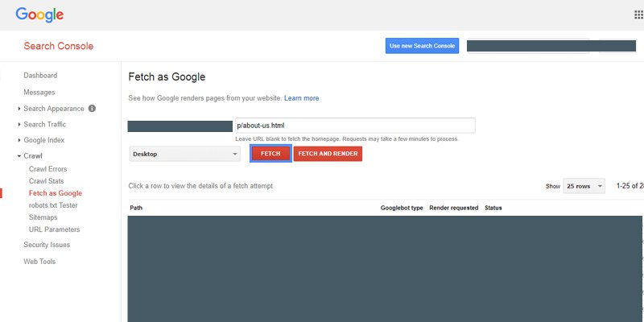644x322 pixels.
Task: Select the Crawl menu item
Action: click(x=33, y=155)
